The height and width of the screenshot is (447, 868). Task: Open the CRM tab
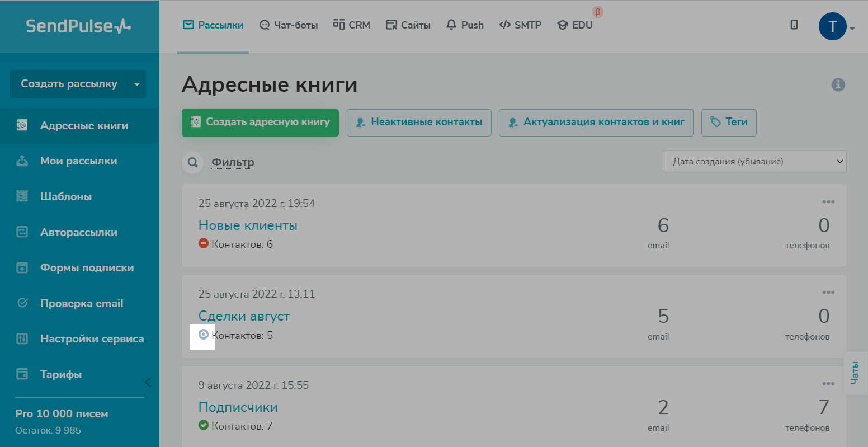[x=352, y=25]
